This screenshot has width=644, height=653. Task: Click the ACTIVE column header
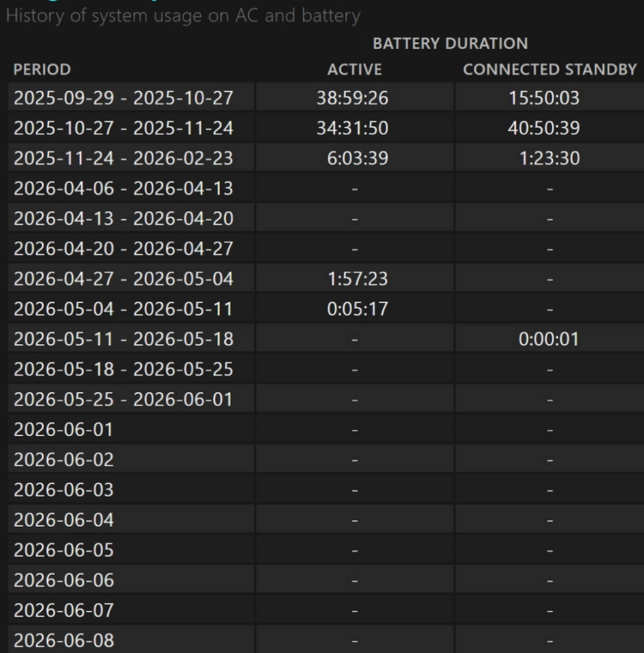coord(355,70)
